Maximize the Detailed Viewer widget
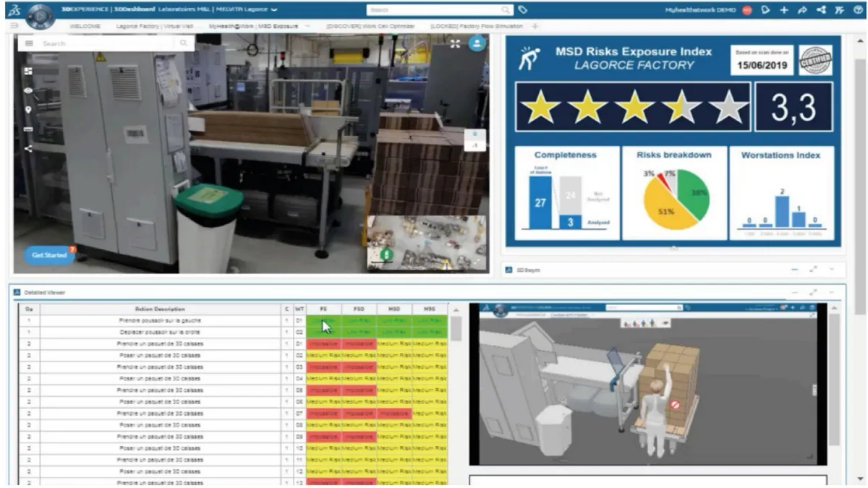Viewport: 868px width, 488px height. click(814, 291)
